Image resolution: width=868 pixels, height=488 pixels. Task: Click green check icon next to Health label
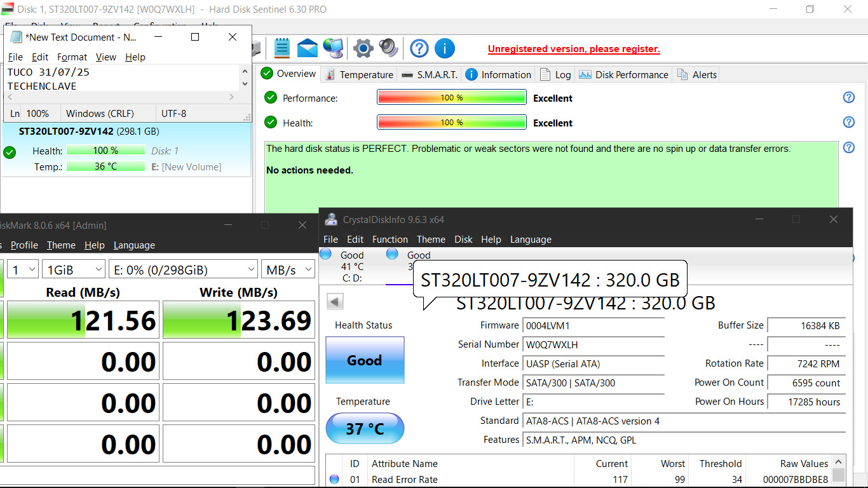pos(271,122)
